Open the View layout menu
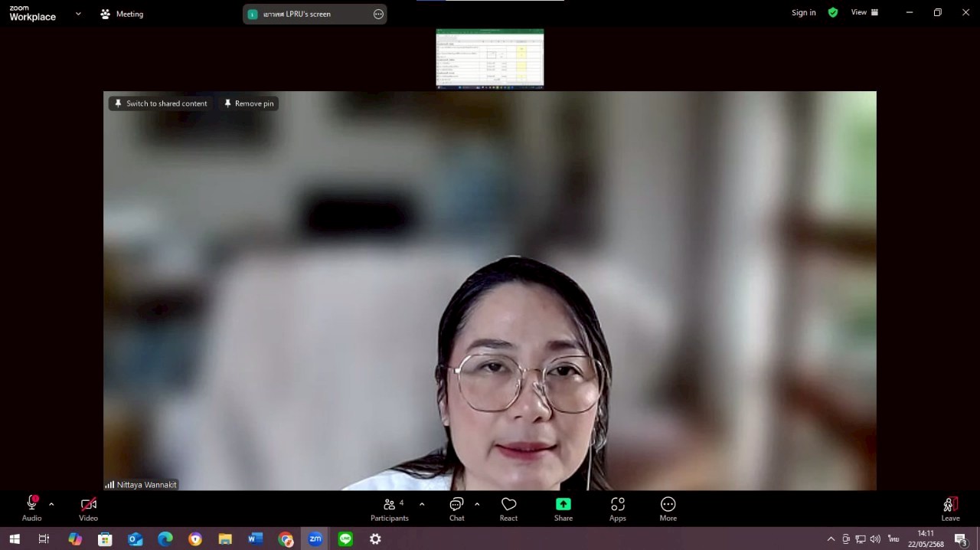Image resolution: width=980 pixels, height=550 pixels. coord(864,13)
